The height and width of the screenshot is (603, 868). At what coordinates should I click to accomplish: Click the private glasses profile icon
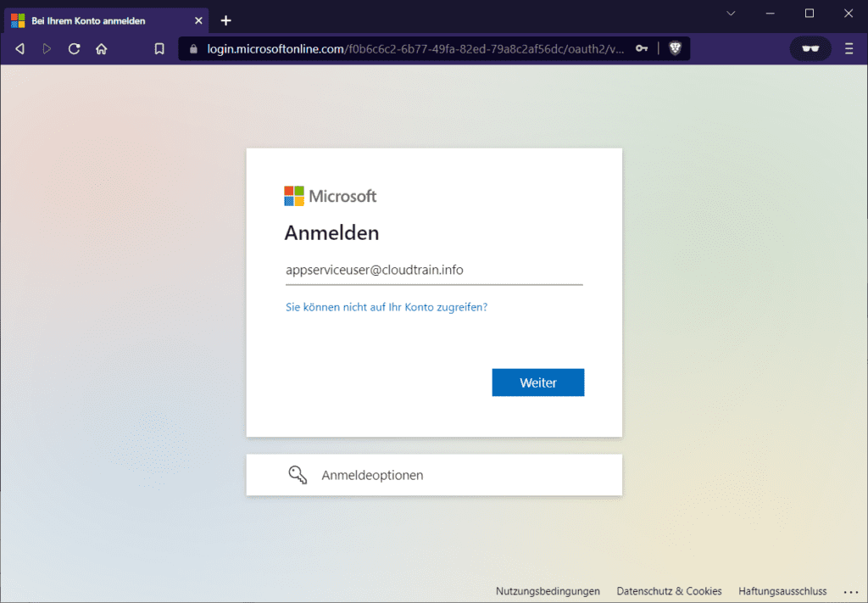(810, 48)
